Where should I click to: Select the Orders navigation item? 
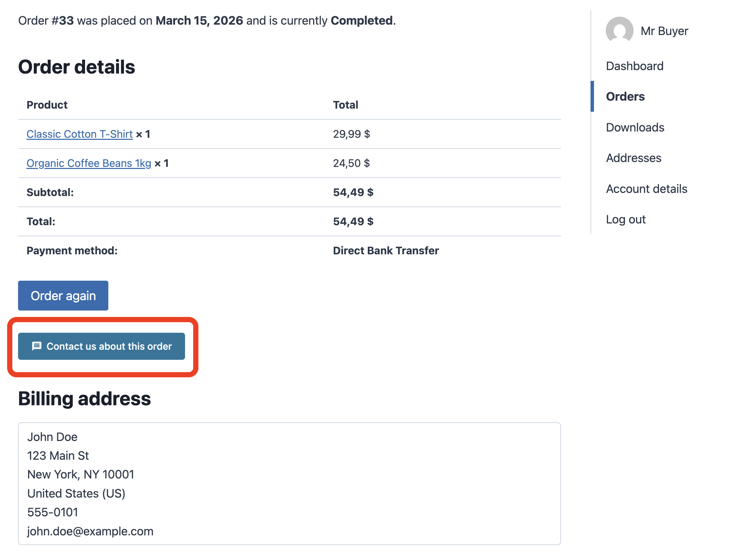tap(625, 96)
